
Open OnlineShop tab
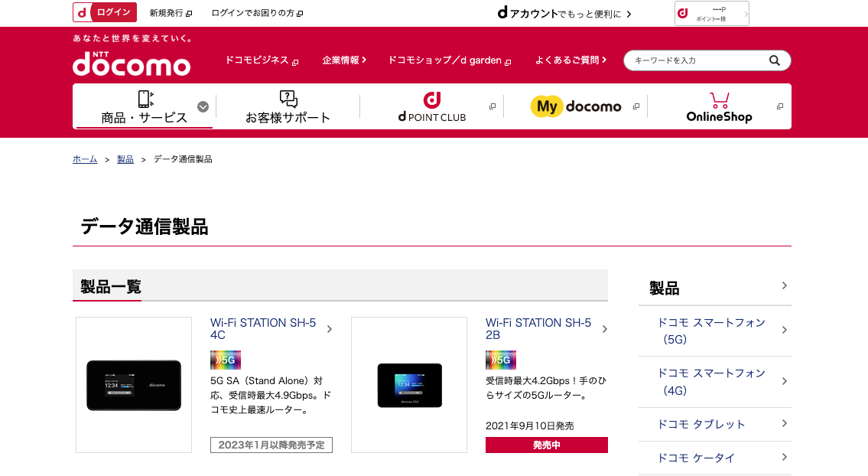pos(719,107)
